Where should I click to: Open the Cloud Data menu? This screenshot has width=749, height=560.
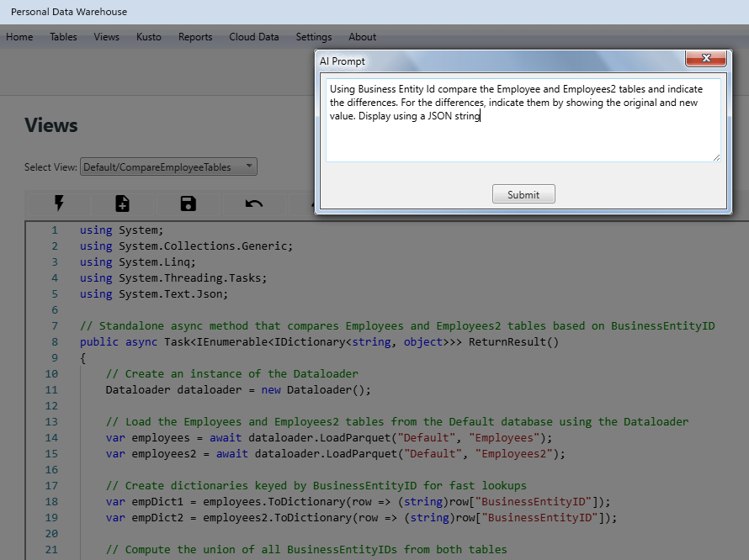253,37
